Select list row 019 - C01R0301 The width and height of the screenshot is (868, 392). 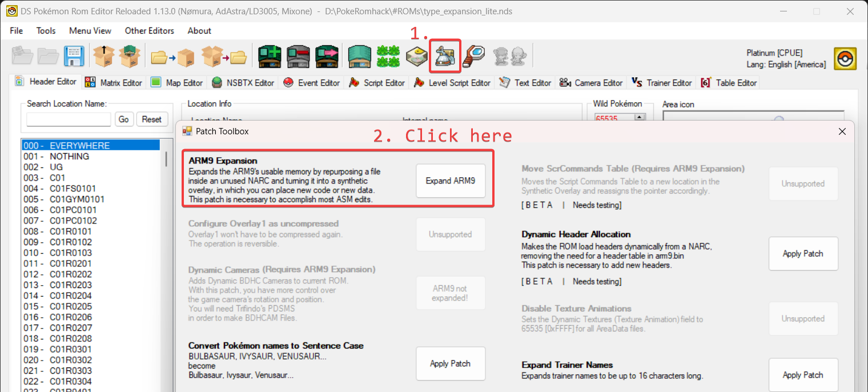point(91,349)
